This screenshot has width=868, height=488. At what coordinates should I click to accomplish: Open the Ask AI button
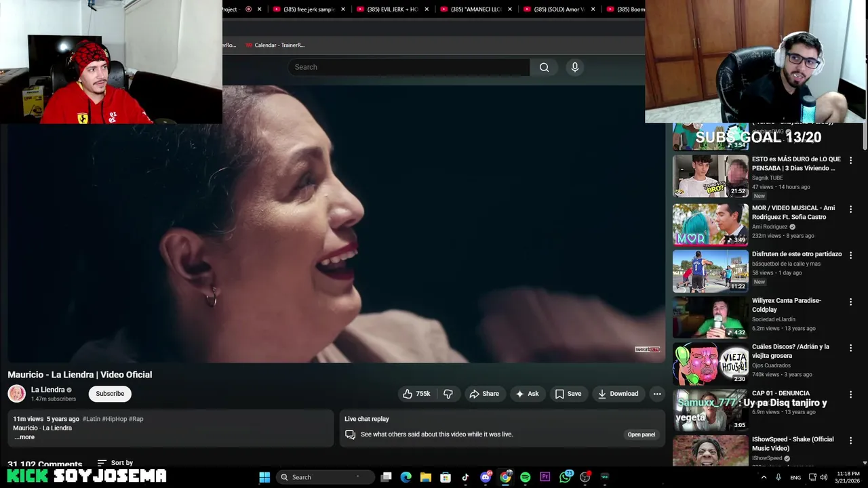click(528, 394)
